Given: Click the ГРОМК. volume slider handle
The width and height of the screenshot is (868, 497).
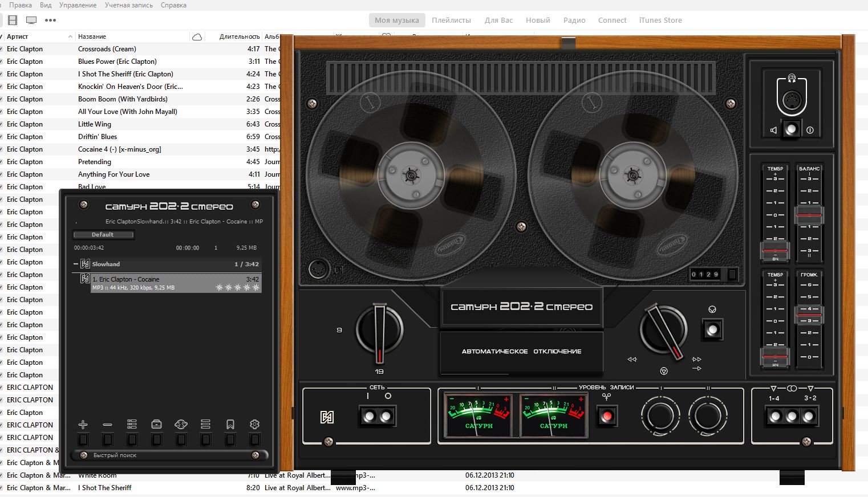Looking at the screenshot, I should (x=809, y=314).
